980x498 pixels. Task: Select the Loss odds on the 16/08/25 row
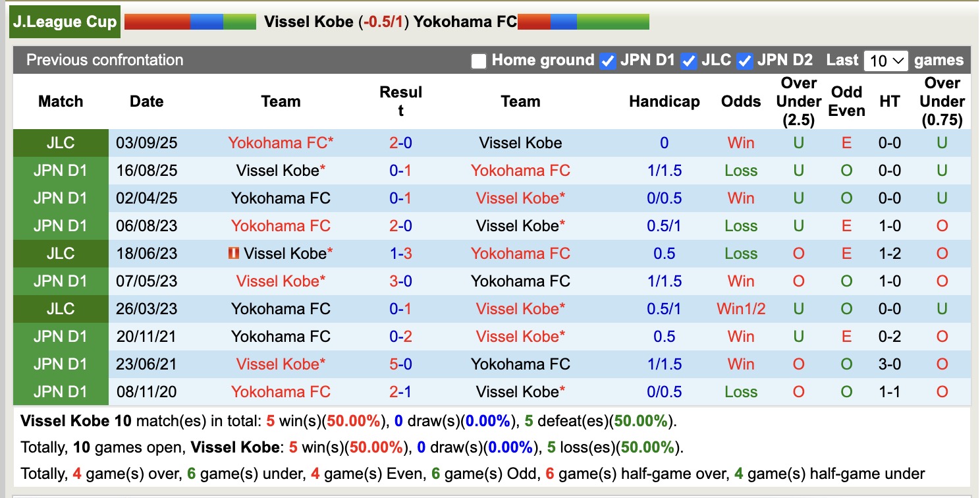click(x=740, y=170)
